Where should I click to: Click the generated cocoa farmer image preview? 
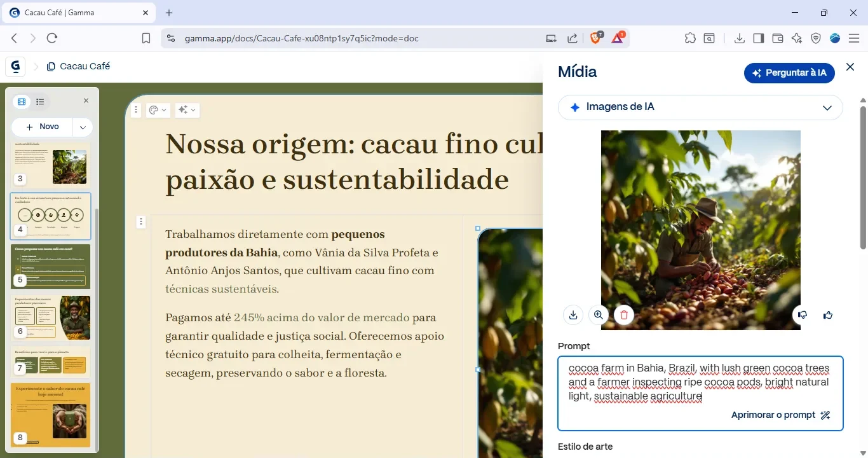700,230
